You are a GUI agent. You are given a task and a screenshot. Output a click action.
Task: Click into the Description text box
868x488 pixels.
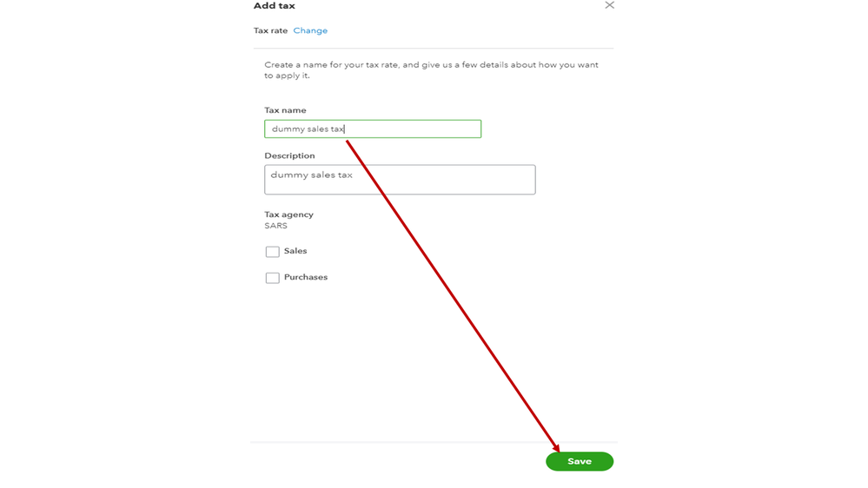400,180
